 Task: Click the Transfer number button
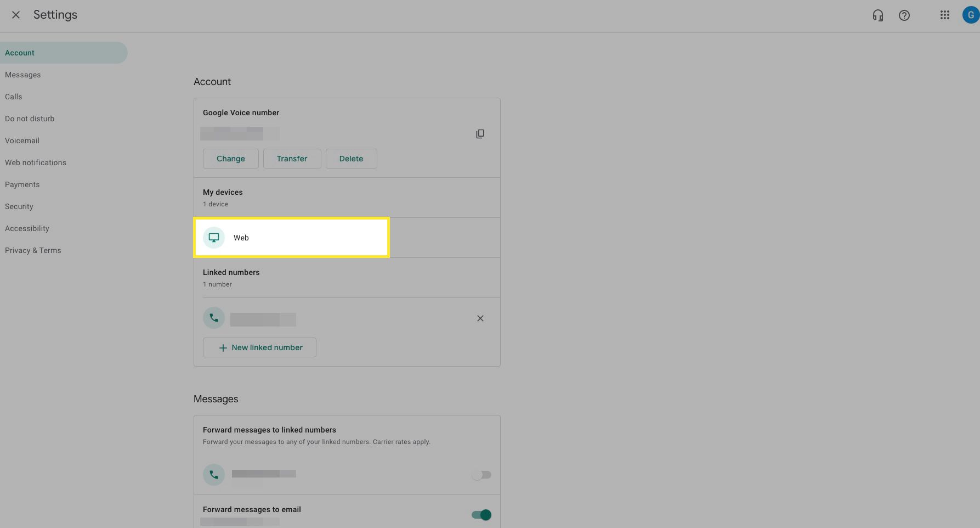coord(292,159)
